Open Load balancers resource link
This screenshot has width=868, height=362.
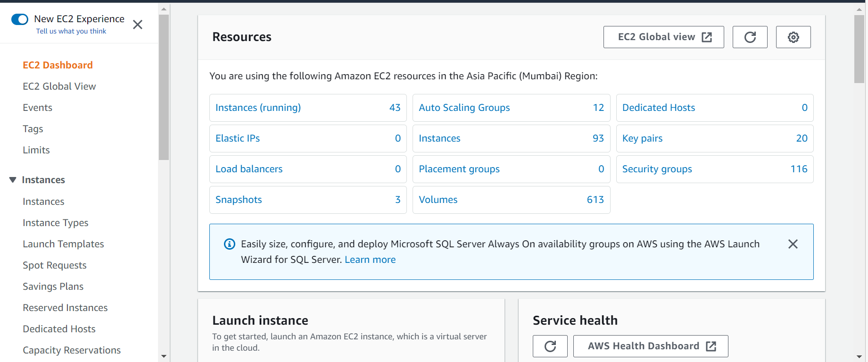249,169
